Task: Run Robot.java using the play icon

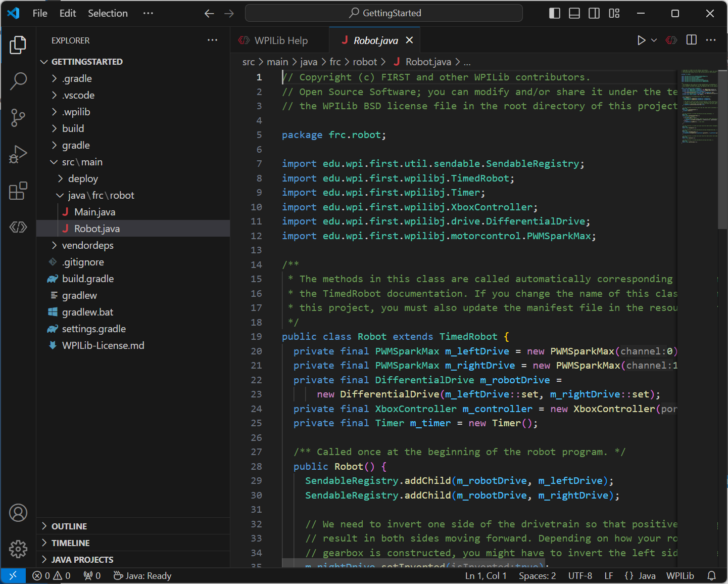Action: [641, 40]
